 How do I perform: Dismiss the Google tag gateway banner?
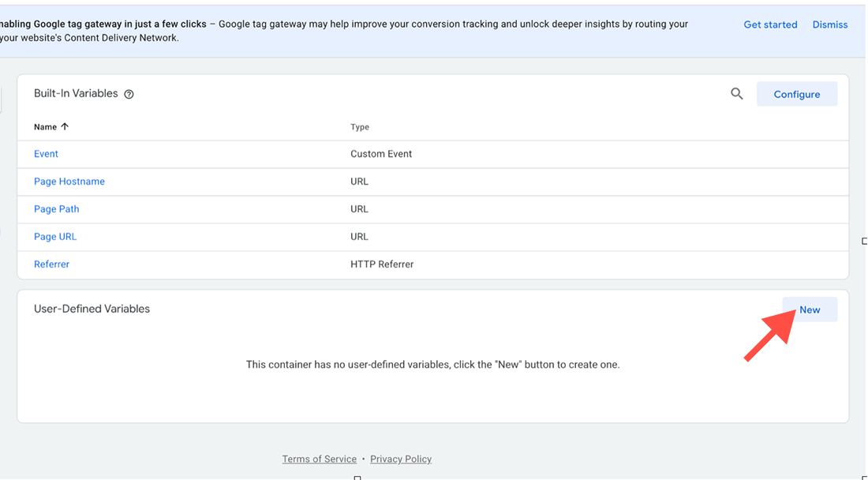tap(830, 24)
